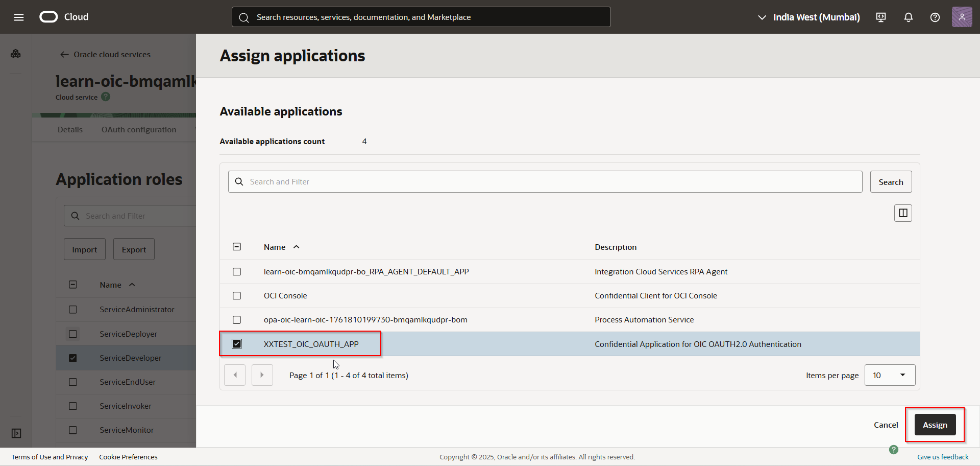Click the green help bubble icon

[893, 450]
